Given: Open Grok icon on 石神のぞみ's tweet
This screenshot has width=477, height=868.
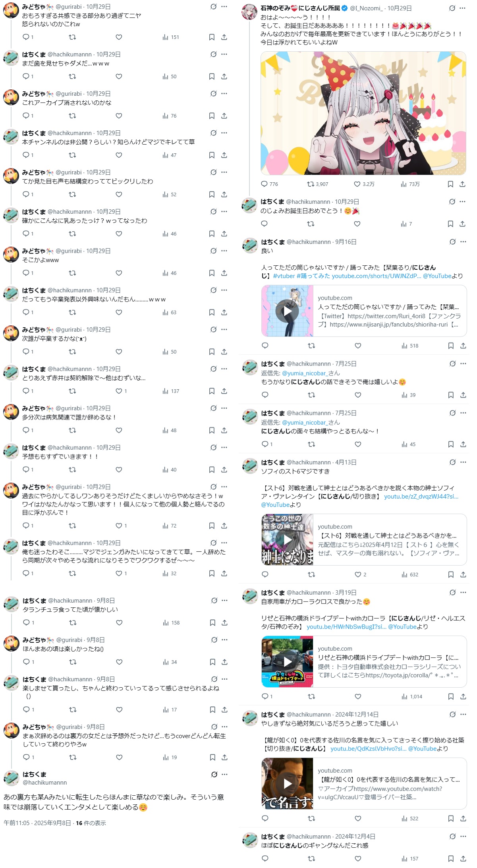Looking at the screenshot, I should tap(452, 8).
